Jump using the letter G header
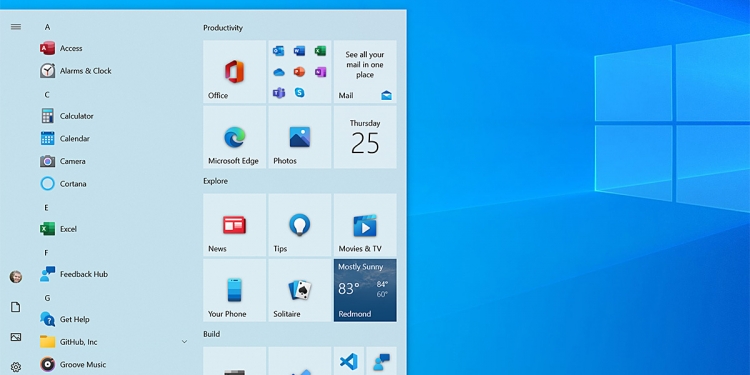Screen dimensions: 750x375 pyautogui.click(x=47, y=298)
